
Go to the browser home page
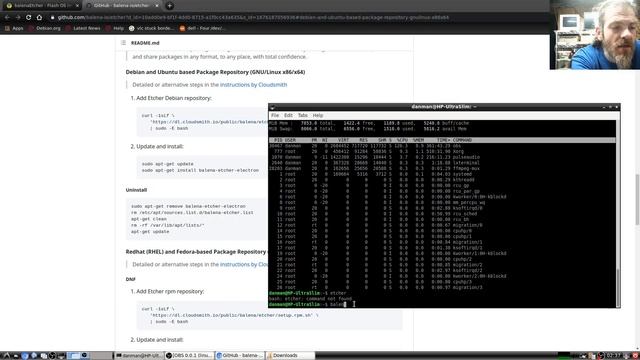[x=39, y=18]
